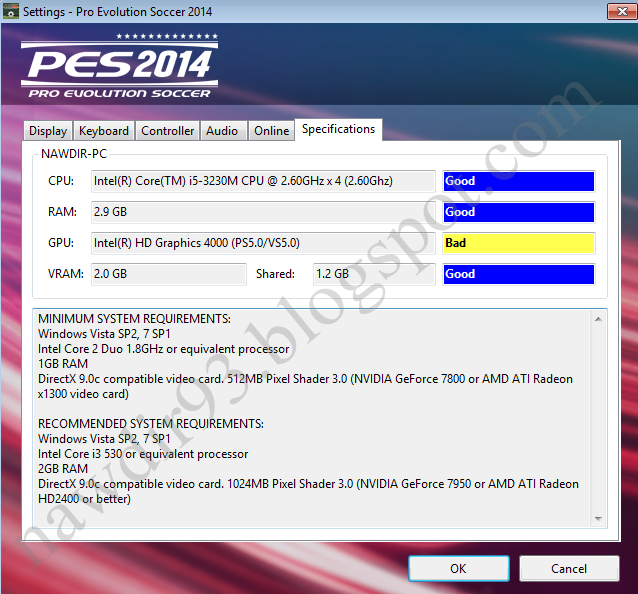Click the 'CPU:' label

point(61,181)
